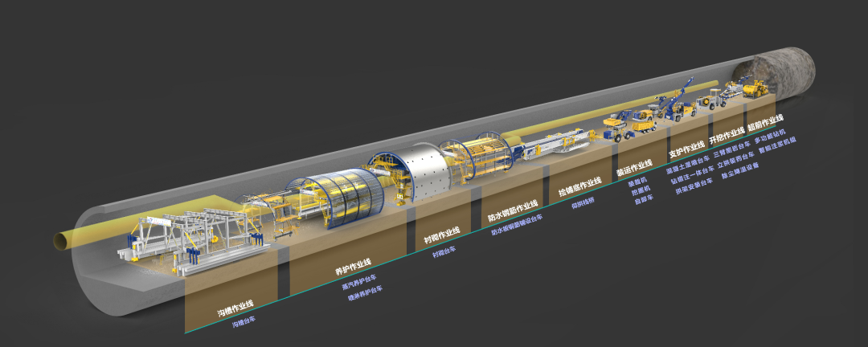Viewport: 868px width, 347px height.
Task: Open the 沟槽作业线 section label
Action: pyautogui.click(x=235, y=309)
